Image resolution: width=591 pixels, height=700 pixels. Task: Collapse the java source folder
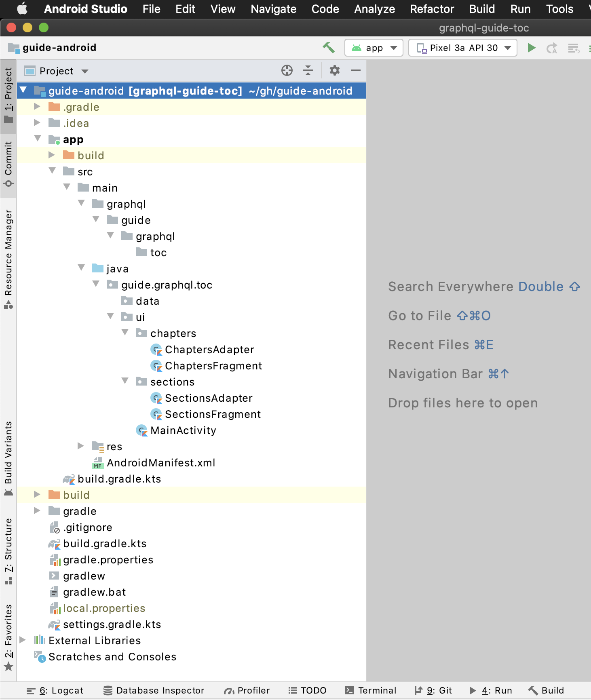[x=81, y=268]
